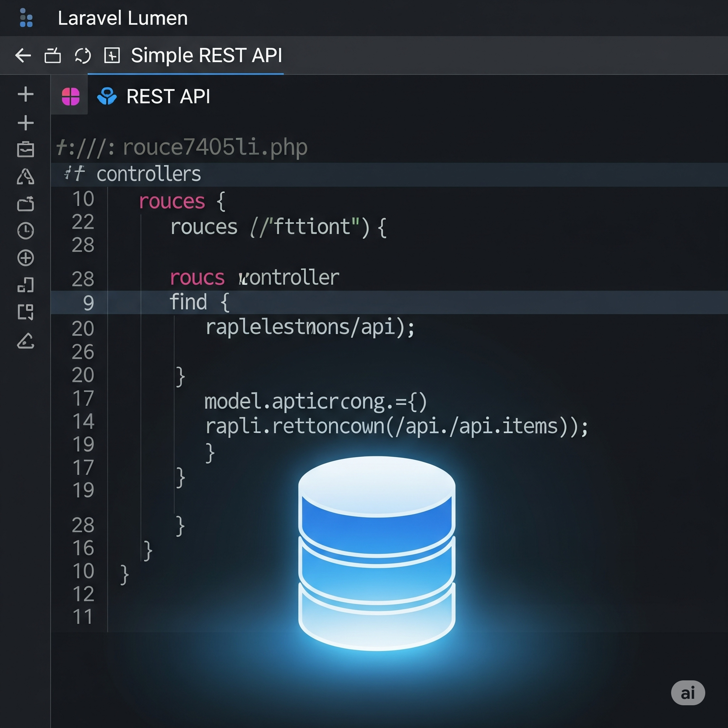Select the toolbox icon in the left sidebar

click(x=26, y=151)
